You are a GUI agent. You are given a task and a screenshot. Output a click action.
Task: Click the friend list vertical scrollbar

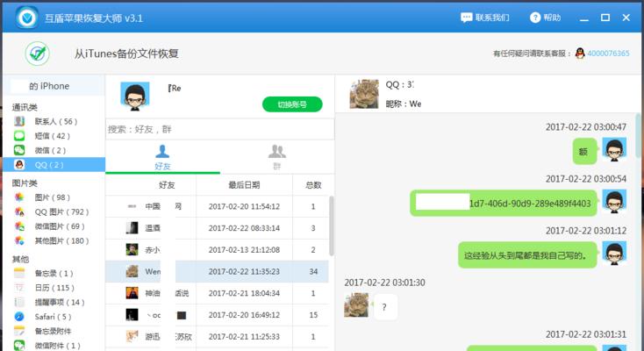331,226
